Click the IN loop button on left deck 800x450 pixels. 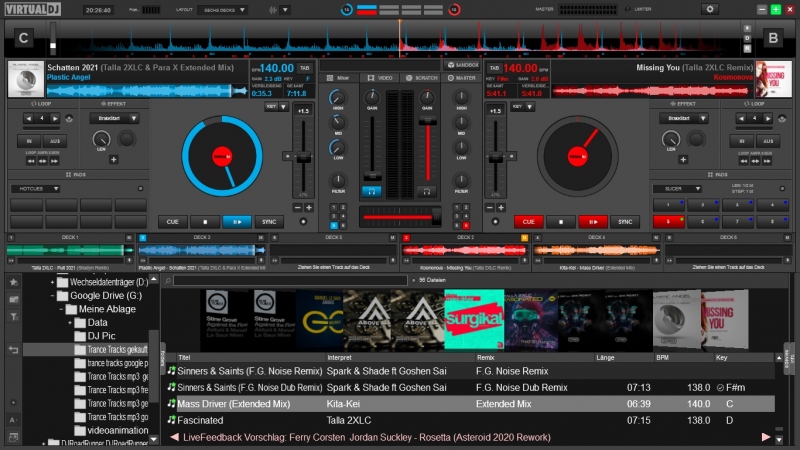29,141
